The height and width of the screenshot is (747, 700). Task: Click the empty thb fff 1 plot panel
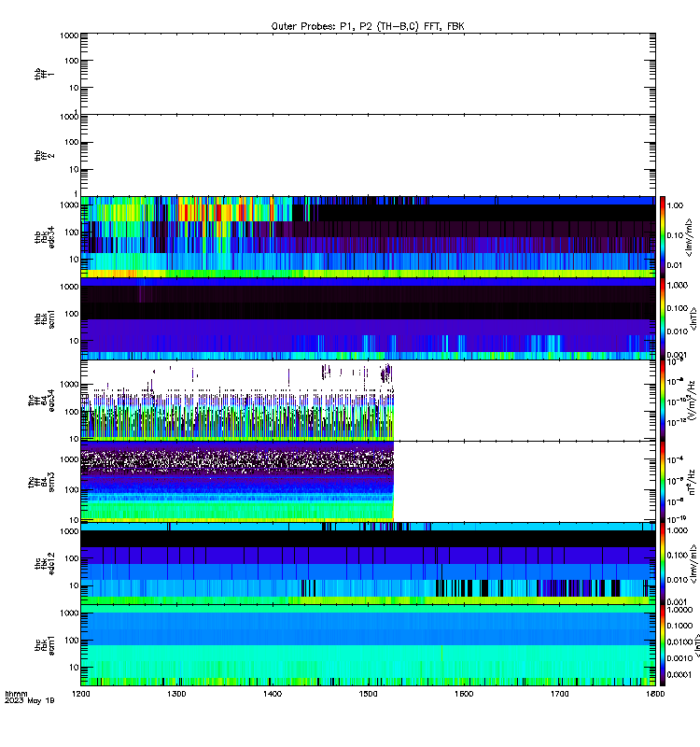(x=368, y=74)
